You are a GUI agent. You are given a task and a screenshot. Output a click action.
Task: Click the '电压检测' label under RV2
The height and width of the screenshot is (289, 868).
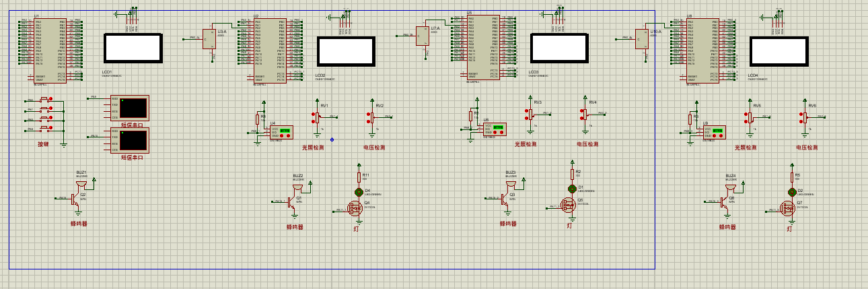[374, 147]
